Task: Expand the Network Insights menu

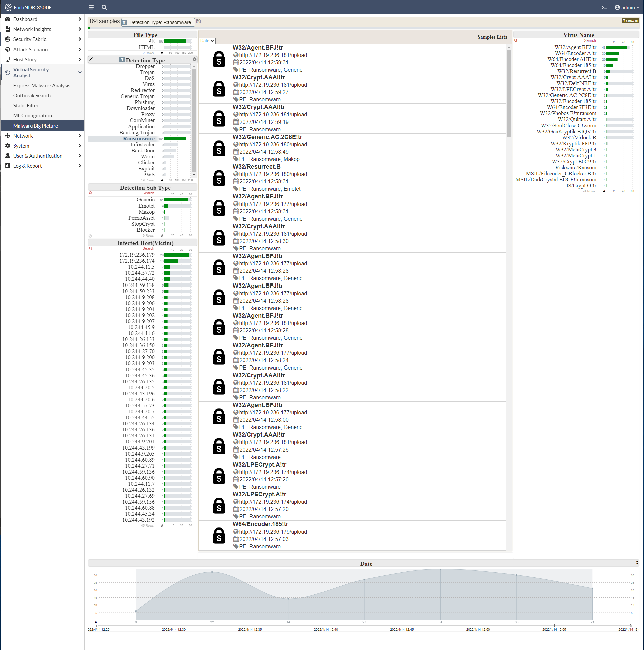Action: point(32,29)
